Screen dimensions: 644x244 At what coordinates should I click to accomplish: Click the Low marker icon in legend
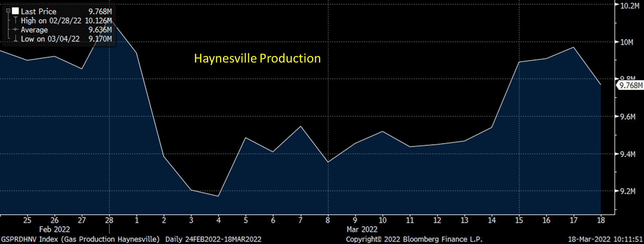click(15, 39)
